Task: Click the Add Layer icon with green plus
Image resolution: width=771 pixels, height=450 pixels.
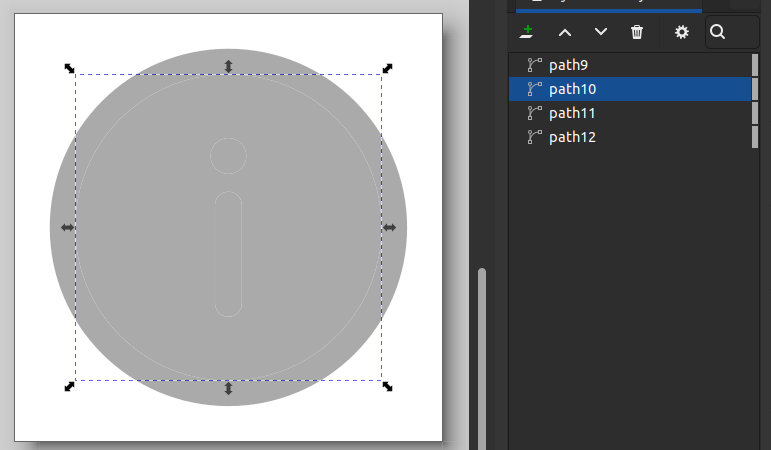Action: pos(527,32)
